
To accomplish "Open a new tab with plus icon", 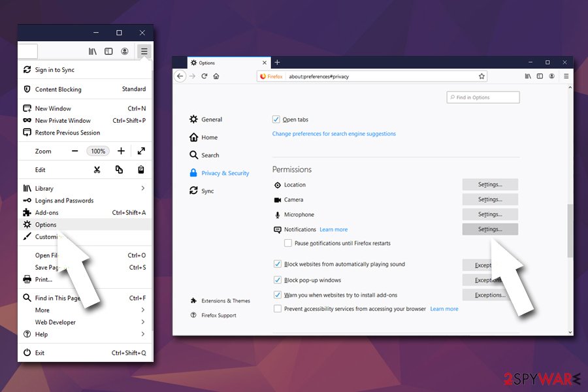I will click(x=277, y=62).
